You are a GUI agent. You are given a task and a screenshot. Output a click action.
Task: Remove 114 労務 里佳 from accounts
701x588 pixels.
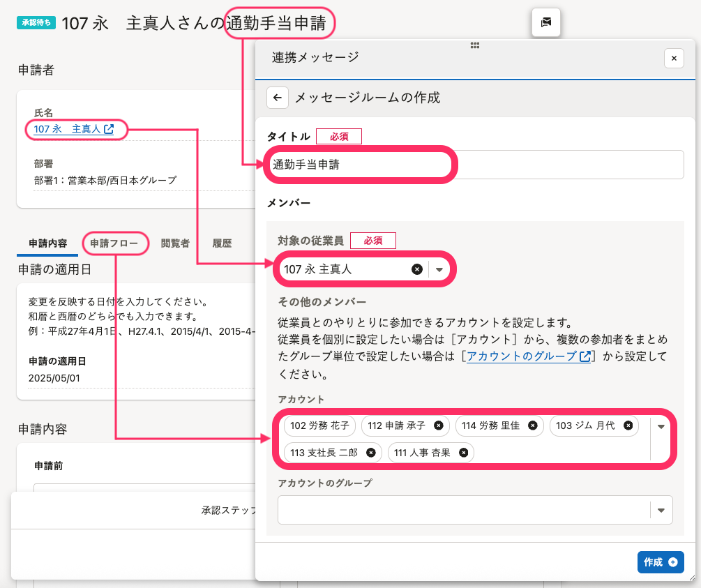pyautogui.click(x=532, y=425)
